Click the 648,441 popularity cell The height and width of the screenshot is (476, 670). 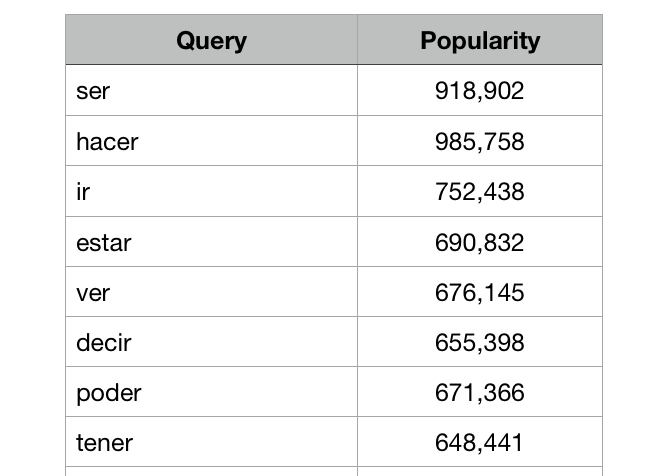pyautogui.click(x=480, y=442)
